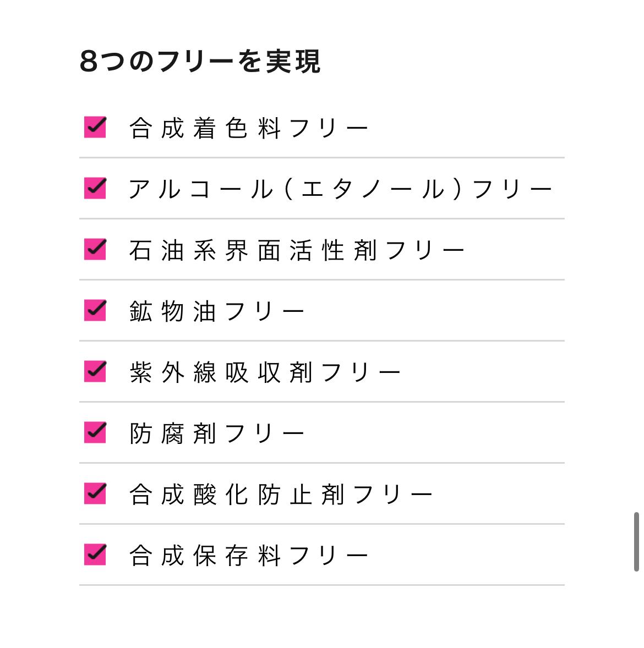Image resolution: width=644 pixels, height=648 pixels.
Task: Toggle the 合成酸化防止剤フリー checkbox
Action: (95, 493)
